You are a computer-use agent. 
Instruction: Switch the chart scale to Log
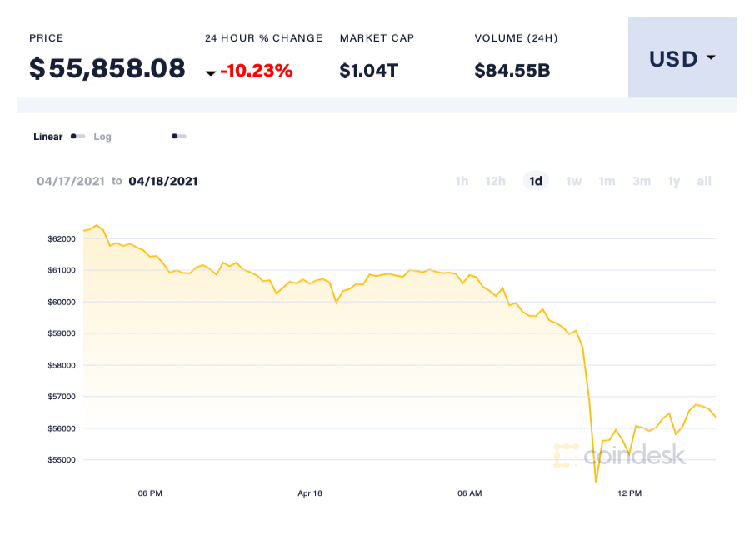pyautogui.click(x=102, y=136)
